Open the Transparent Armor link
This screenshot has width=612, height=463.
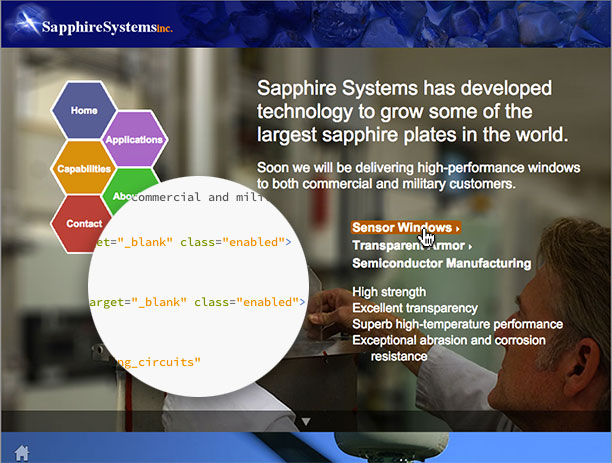click(x=408, y=246)
